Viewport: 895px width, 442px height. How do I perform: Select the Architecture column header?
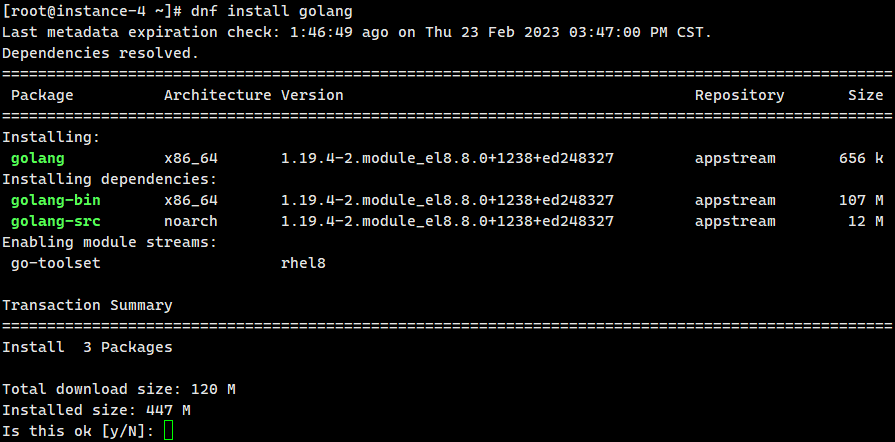(x=217, y=95)
